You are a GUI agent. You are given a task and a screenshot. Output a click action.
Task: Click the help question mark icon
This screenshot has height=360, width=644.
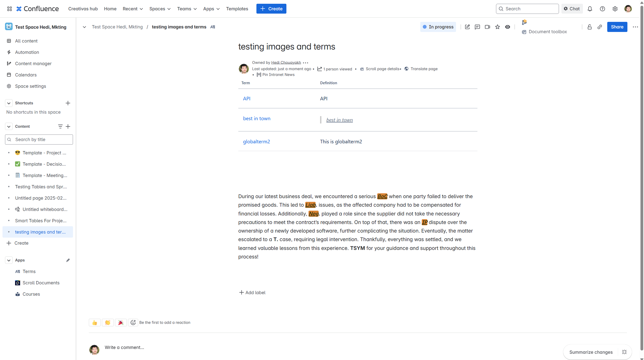602,9
